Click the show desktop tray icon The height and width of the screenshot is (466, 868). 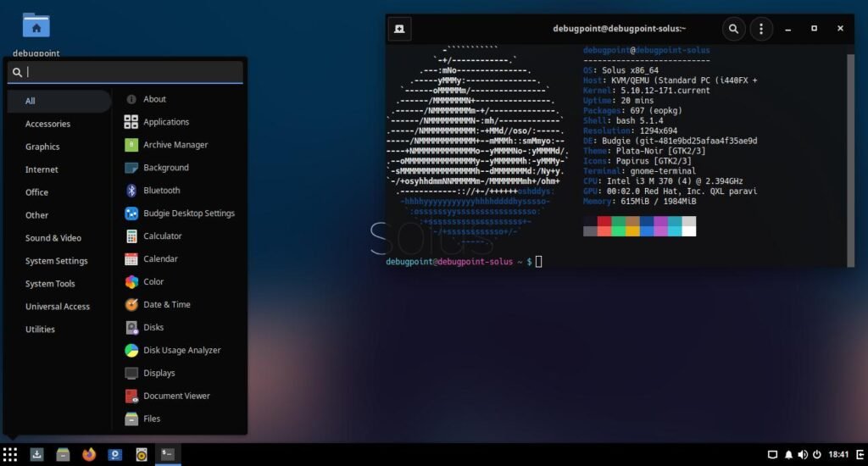click(772, 454)
